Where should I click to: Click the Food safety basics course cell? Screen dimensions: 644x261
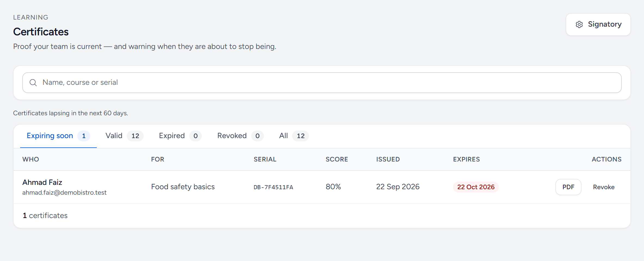183,187
